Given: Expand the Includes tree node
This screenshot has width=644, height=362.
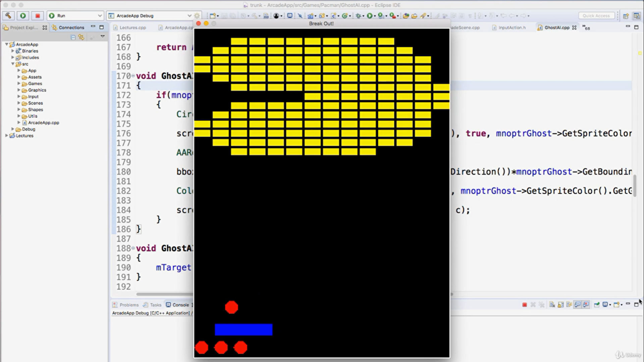Looking at the screenshot, I should pos(13,57).
